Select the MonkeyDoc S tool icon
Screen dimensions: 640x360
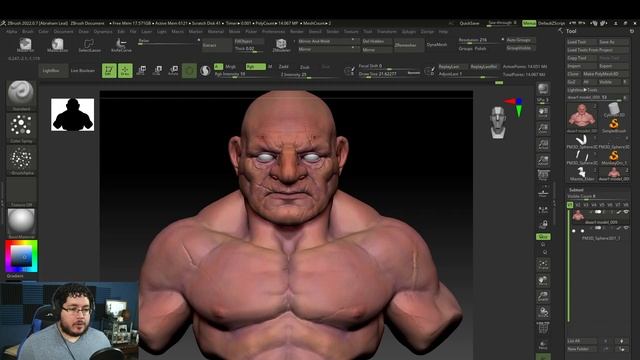click(614, 157)
